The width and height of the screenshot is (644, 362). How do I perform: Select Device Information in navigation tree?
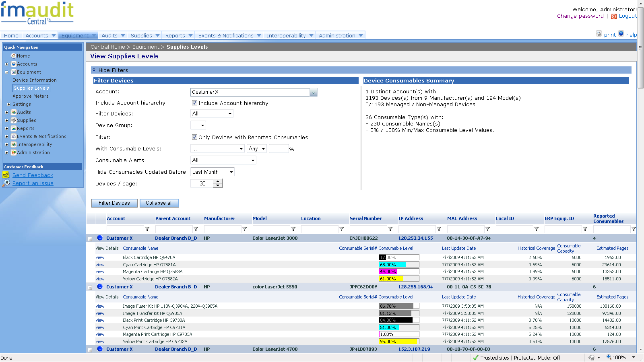point(35,80)
